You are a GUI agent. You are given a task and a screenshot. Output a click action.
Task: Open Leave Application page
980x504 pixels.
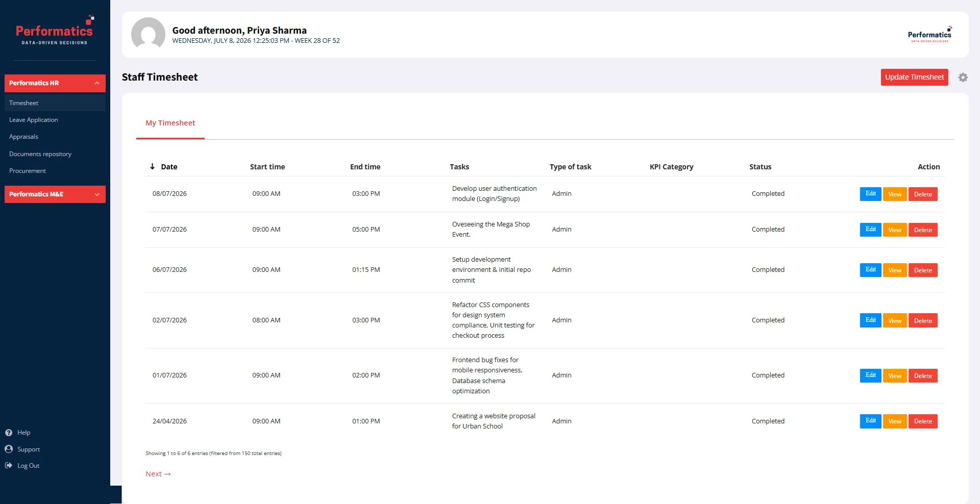[x=34, y=120]
